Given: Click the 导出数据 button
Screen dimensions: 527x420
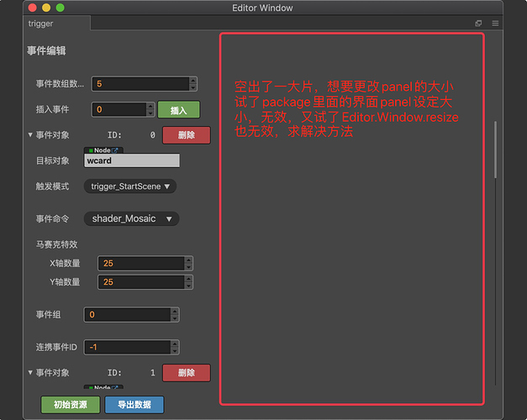Looking at the screenshot, I should pyautogui.click(x=134, y=405).
